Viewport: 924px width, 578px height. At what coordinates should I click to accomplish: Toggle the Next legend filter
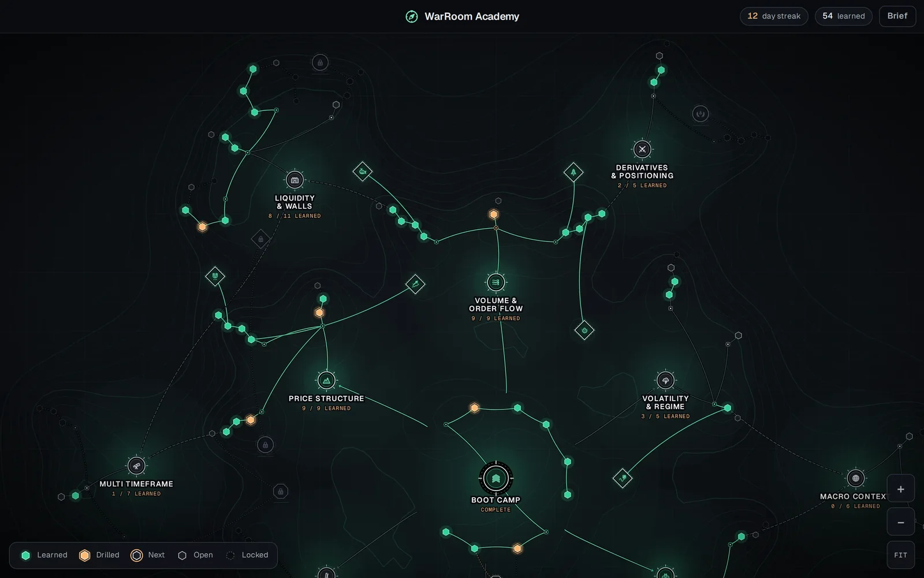point(148,555)
